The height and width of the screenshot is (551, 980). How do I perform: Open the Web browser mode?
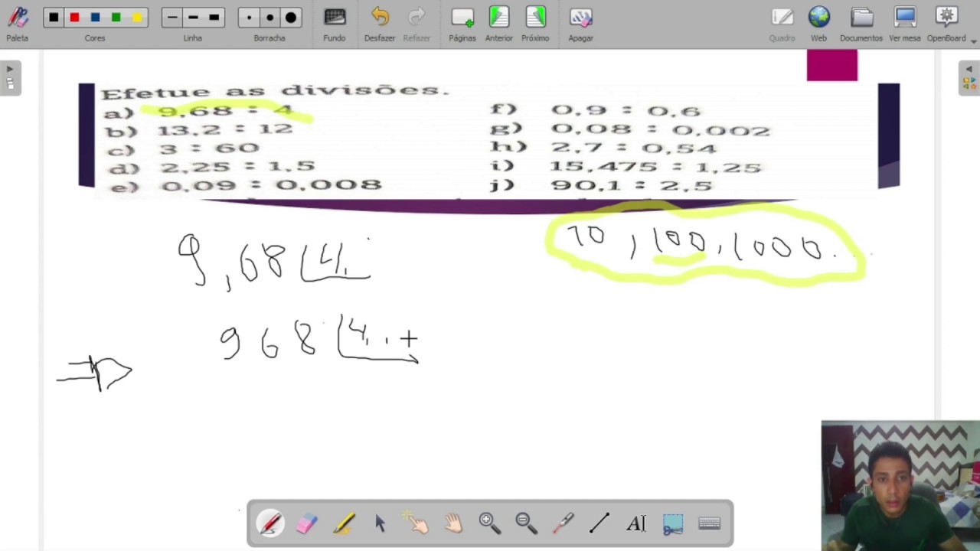(x=818, y=23)
